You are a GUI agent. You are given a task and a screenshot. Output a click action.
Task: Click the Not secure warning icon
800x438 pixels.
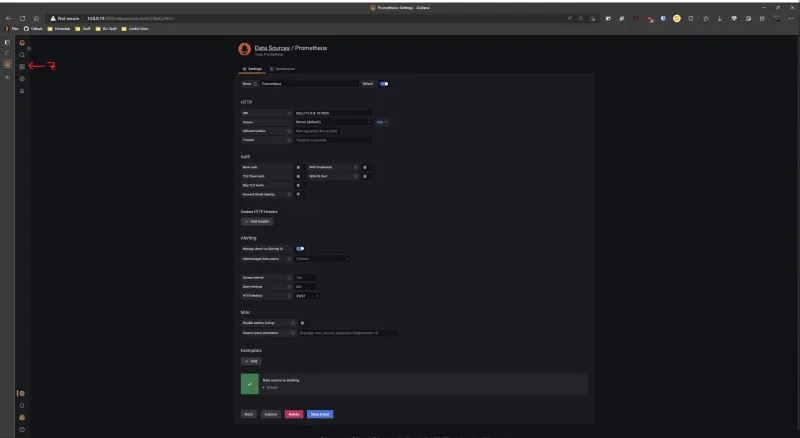[53, 18]
